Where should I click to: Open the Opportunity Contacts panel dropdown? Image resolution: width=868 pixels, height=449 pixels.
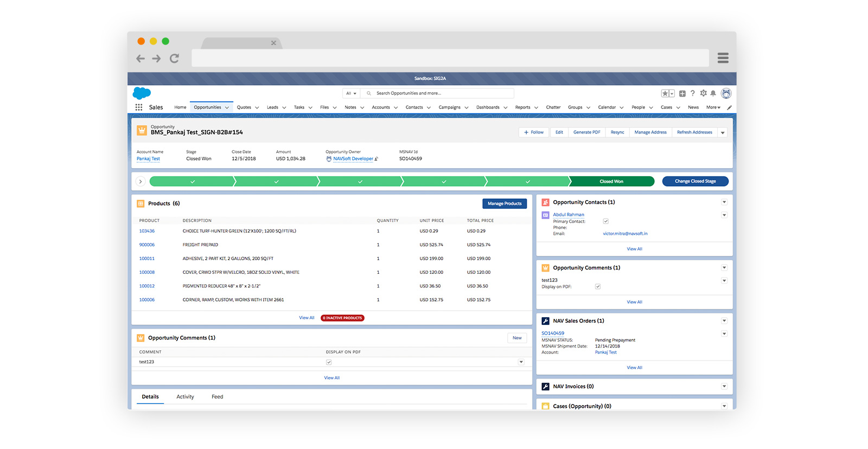click(724, 202)
